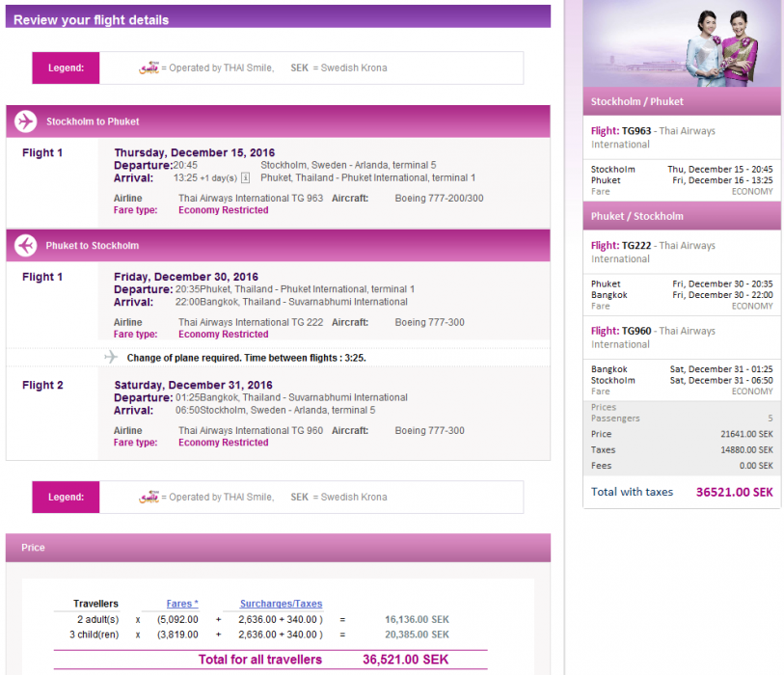Viewport: 784px width, 675px height.
Task: Click "Economy Restricted" under the TG 963 flight
Action: tap(224, 210)
